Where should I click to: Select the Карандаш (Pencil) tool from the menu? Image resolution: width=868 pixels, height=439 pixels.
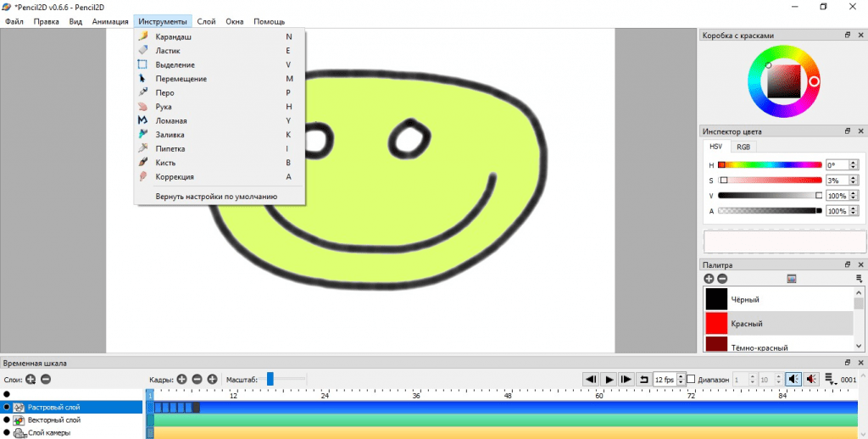coord(174,36)
